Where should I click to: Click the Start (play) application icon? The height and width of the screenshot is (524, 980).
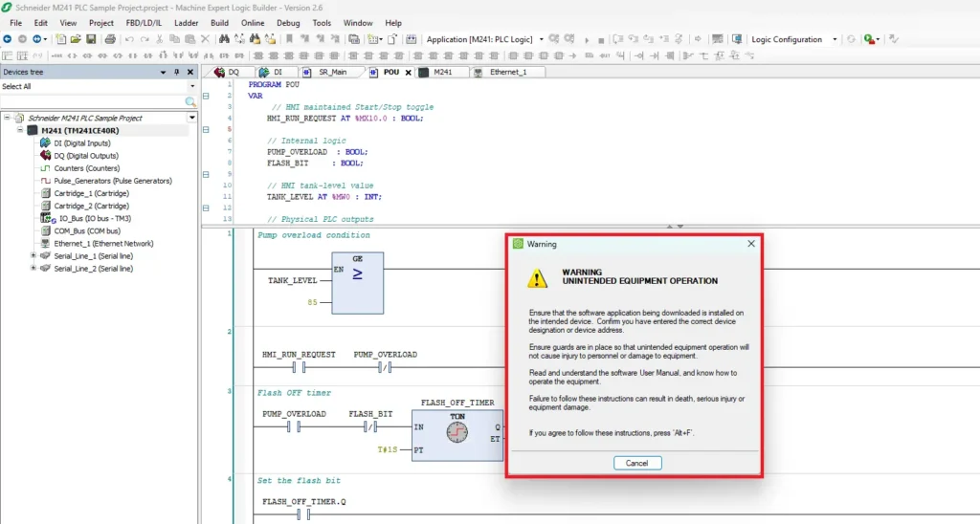[587, 39]
